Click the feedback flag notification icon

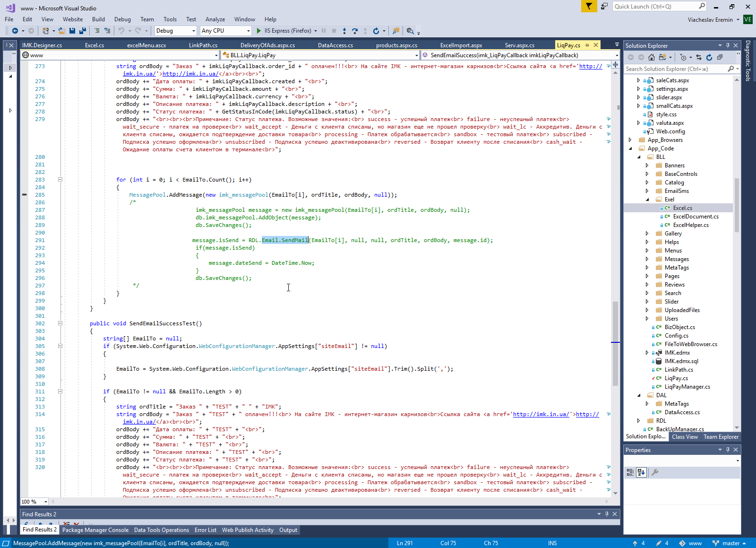[x=589, y=6]
